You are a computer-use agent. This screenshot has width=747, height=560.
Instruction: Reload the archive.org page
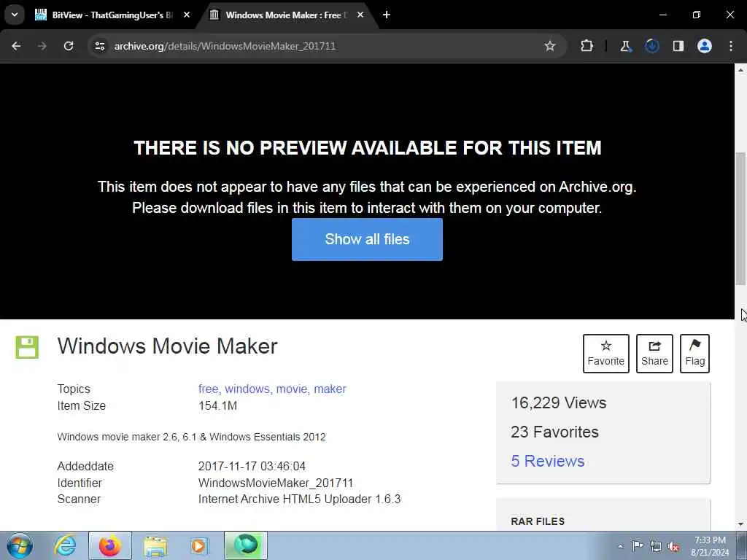(69, 46)
